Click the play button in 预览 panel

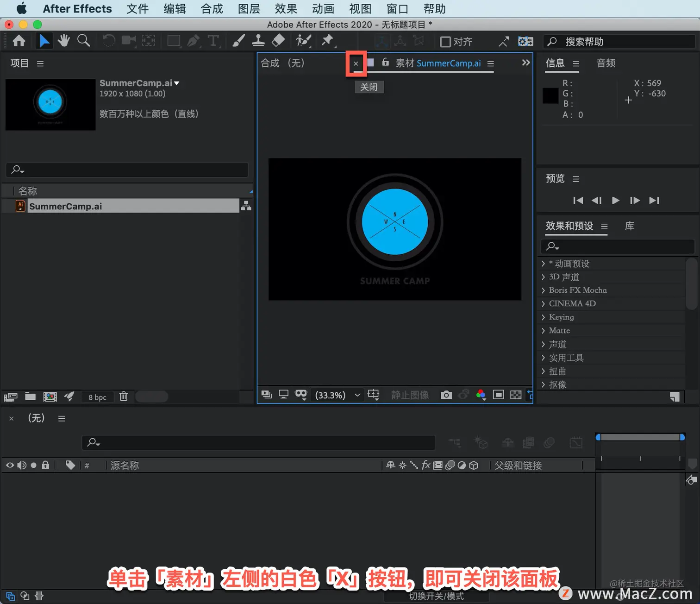(x=616, y=201)
